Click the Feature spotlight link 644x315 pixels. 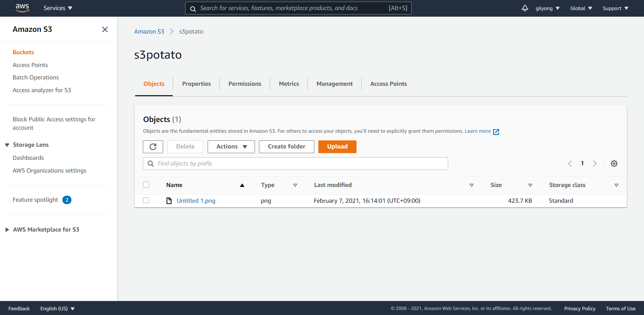point(35,200)
